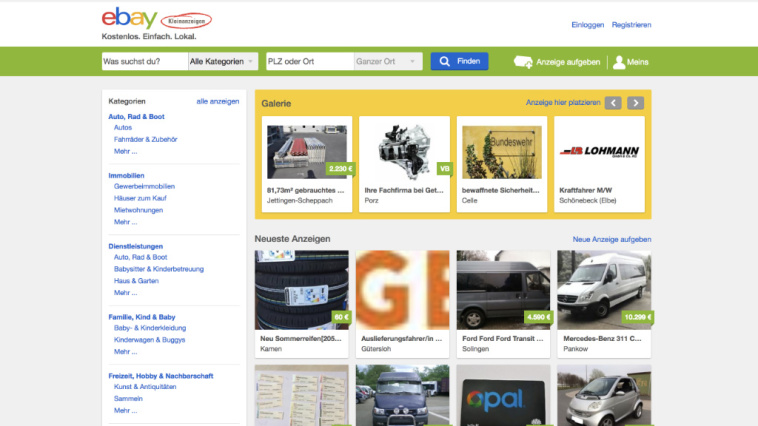Open the 'Ihre Fachfirma bei Get...' gallery image

pyautogui.click(x=404, y=152)
